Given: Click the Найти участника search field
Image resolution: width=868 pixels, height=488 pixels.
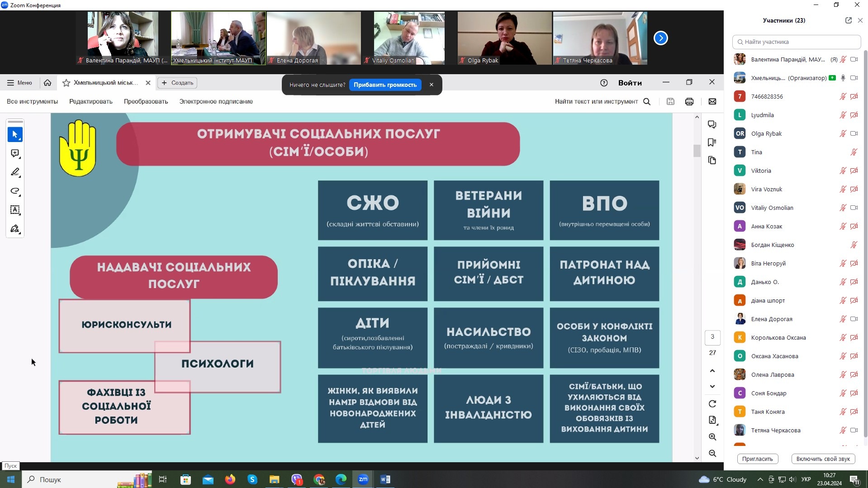Looking at the screenshot, I should pyautogui.click(x=797, y=42).
